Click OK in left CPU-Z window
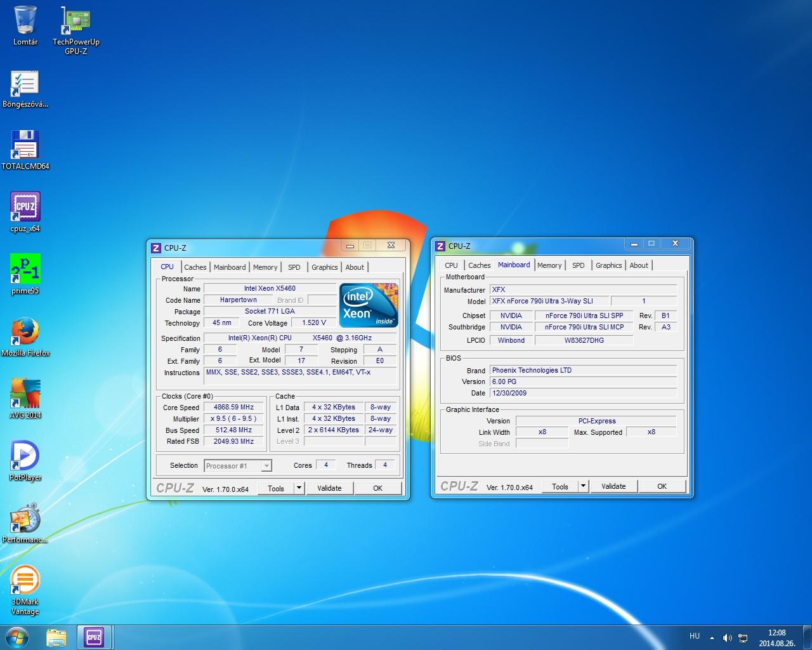The width and height of the screenshot is (812, 650). [378, 488]
